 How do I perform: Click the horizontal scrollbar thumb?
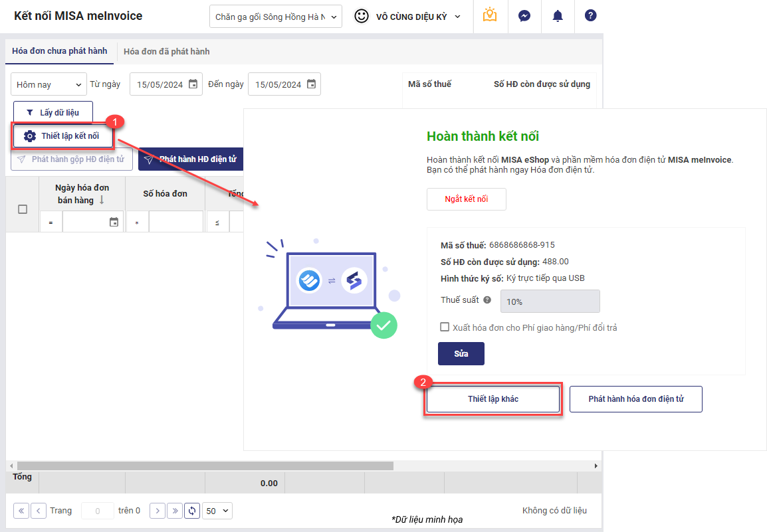point(205,466)
